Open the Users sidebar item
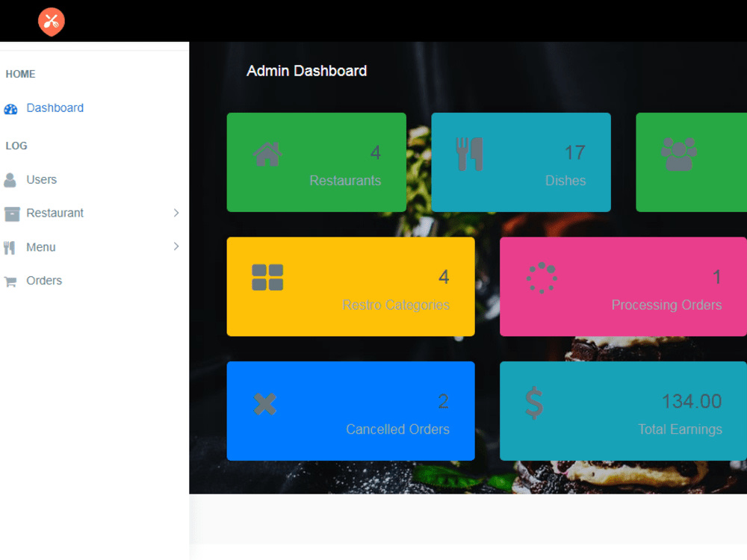Image resolution: width=747 pixels, height=560 pixels. point(41,179)
